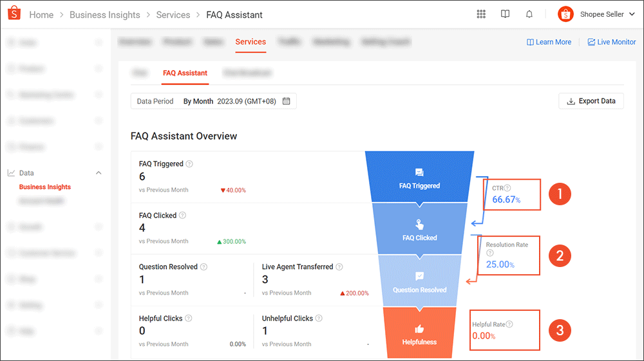Collapse the Data section in the sidebar
The image size is (644, 361).
99,173
